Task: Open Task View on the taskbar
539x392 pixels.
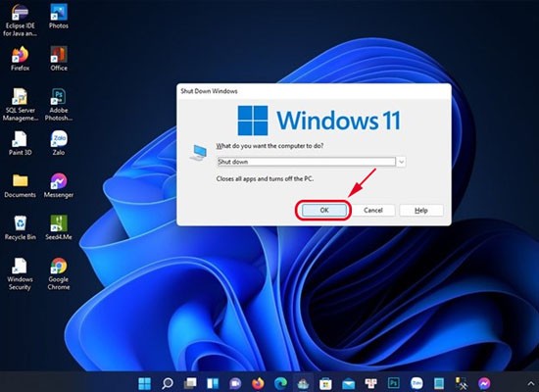Action: (190, 383)
